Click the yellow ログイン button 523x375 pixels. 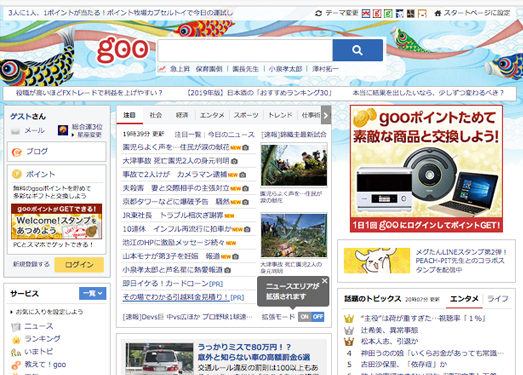[79, 265]
